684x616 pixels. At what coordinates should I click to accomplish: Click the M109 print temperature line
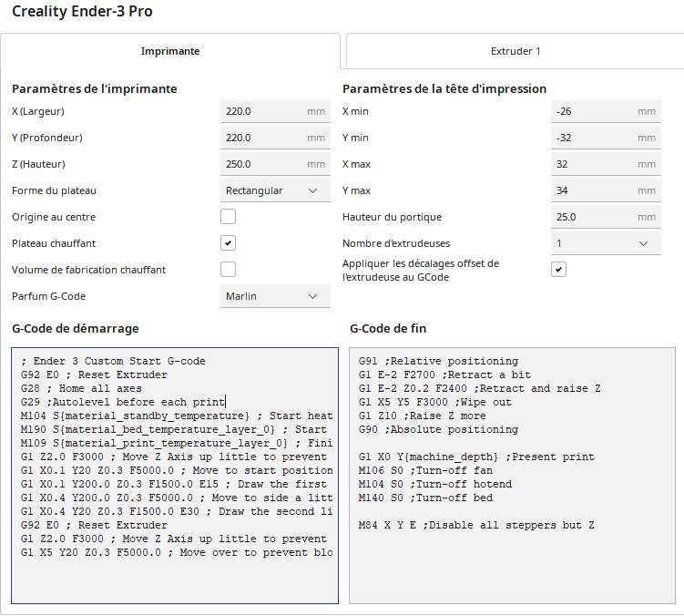pyautogui.click(x=176, y=443)
